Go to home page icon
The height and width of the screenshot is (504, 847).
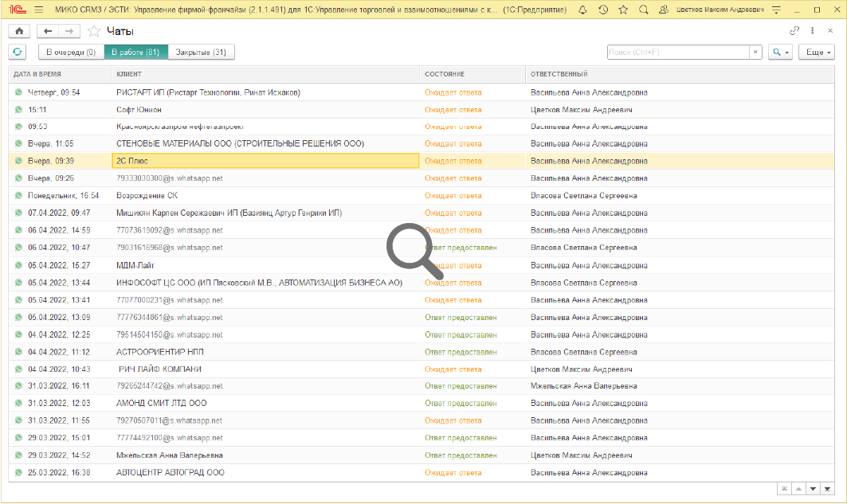(19, 31)
